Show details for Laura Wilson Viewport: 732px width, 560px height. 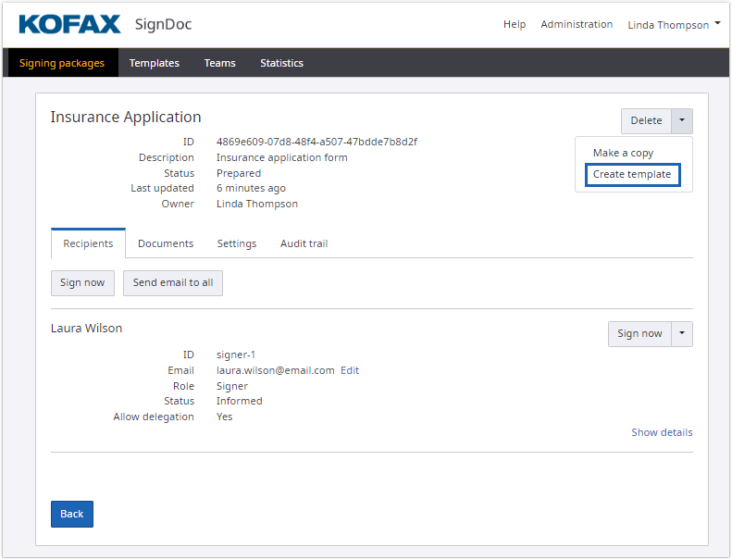(x=662, y=432)
